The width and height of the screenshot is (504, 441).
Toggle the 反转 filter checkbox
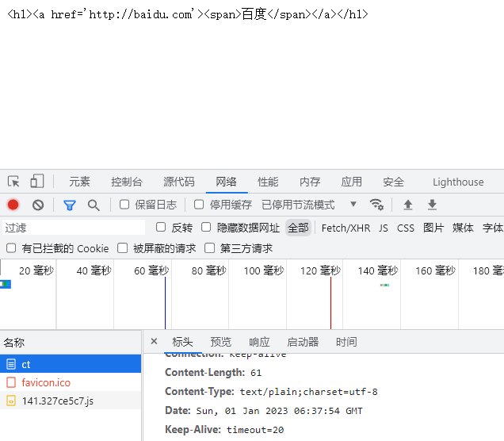(x=161, y=228)
